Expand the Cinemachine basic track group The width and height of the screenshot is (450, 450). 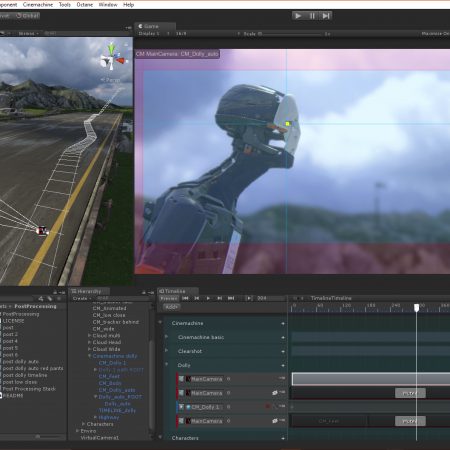[167, 337]
